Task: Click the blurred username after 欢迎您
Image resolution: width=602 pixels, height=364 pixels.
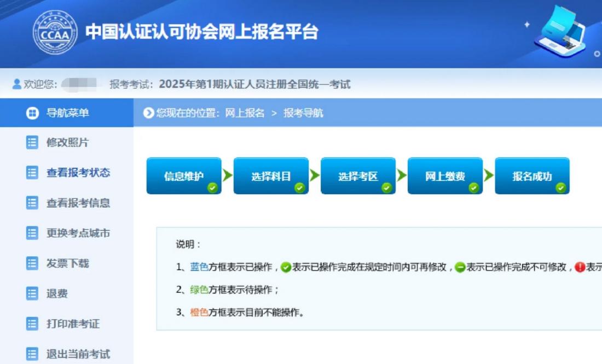Action: click(x=79, y=84)
